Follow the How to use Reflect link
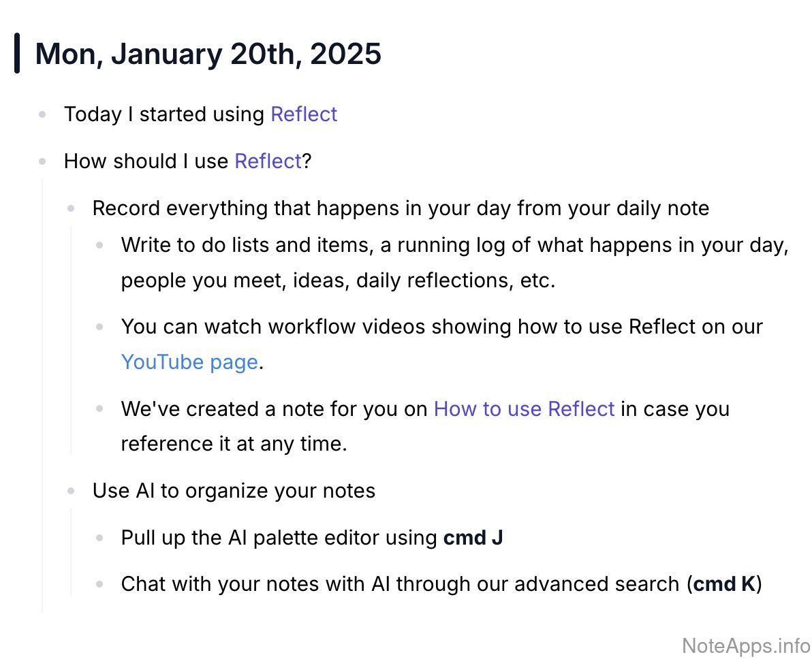This screenshot has height=659, width=812. point(524,408)
